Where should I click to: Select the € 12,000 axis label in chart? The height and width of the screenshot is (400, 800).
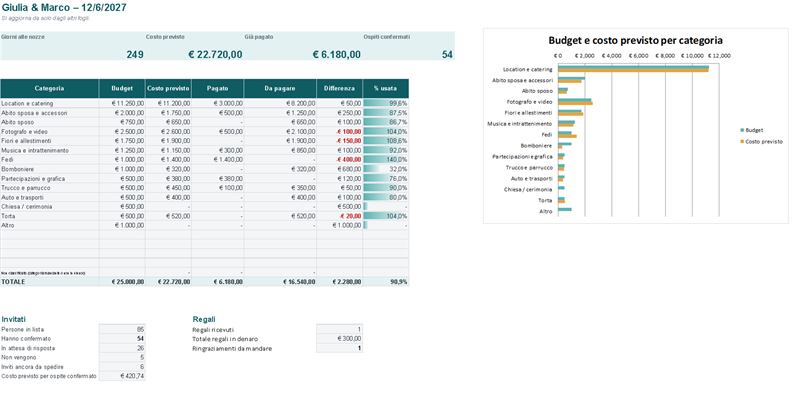pos(718,55)
